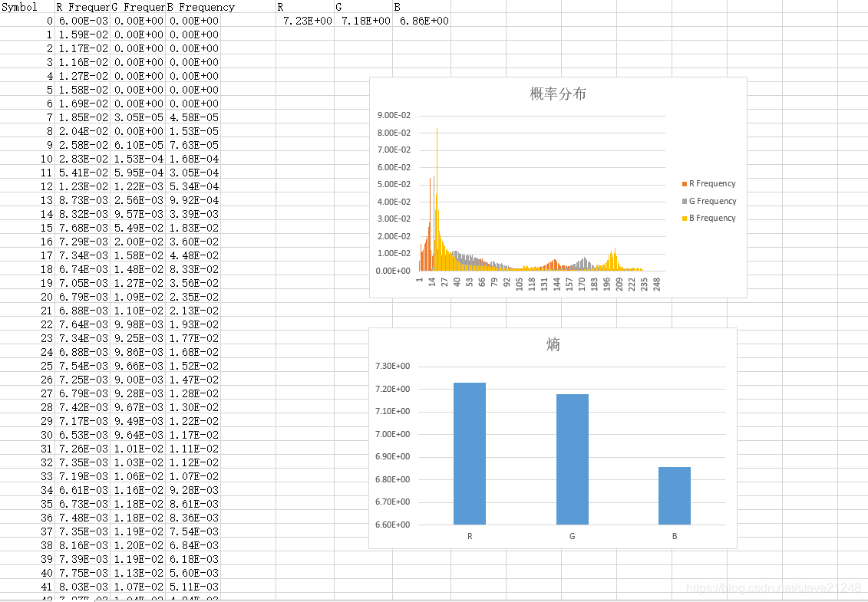Click the 9.00E-02 axis label in 概率分布 chart
Screen dimensions: 868x602
click(x=394, y=115)
